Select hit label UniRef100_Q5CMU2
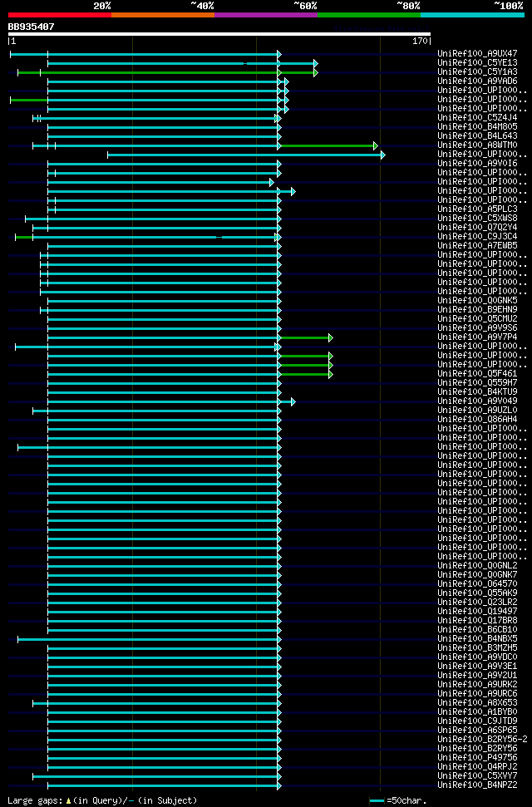 click(477, 318)
